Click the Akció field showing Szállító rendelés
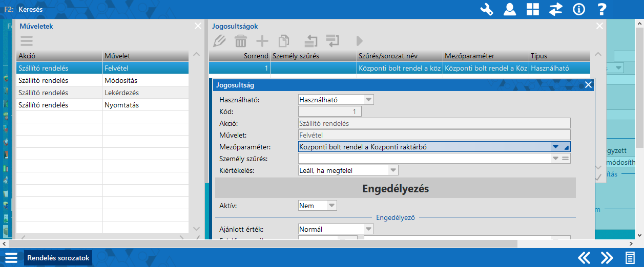644x267 pixels. tap(434, 123)
